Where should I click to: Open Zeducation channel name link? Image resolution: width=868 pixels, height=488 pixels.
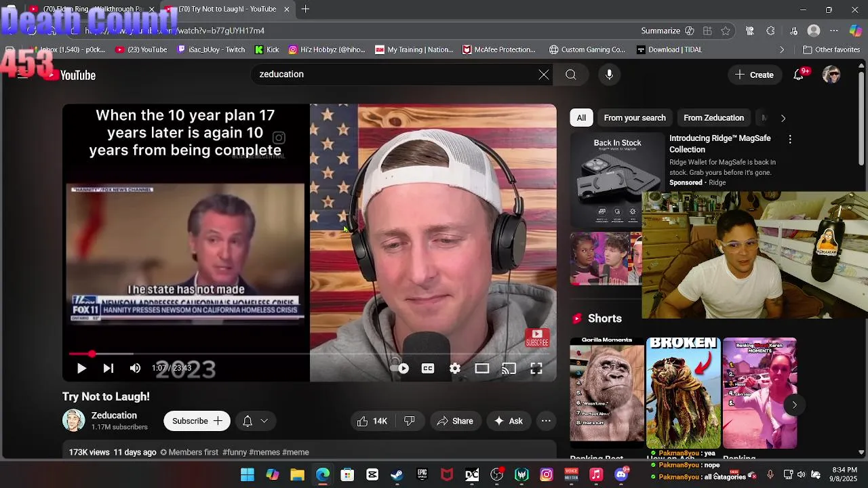[114, 415]
